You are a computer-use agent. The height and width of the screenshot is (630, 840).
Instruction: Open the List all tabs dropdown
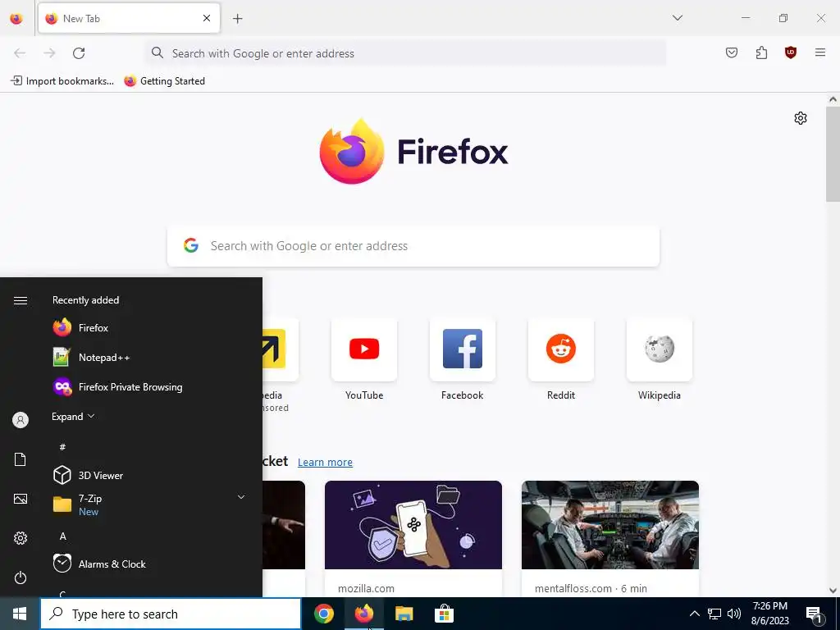tap(677, 18)
